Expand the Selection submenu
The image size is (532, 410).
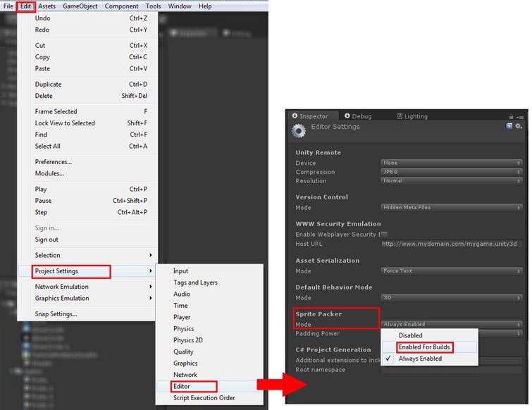[x=88, y=255]
